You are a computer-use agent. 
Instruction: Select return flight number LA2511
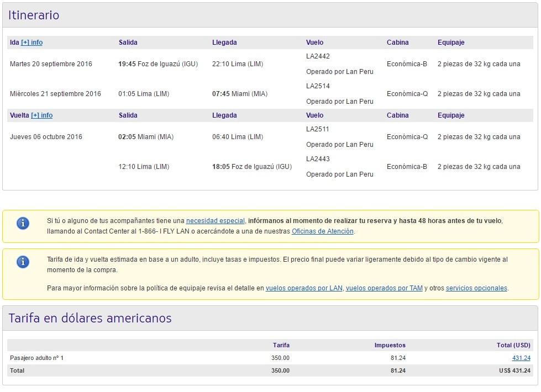pos(317,129)
